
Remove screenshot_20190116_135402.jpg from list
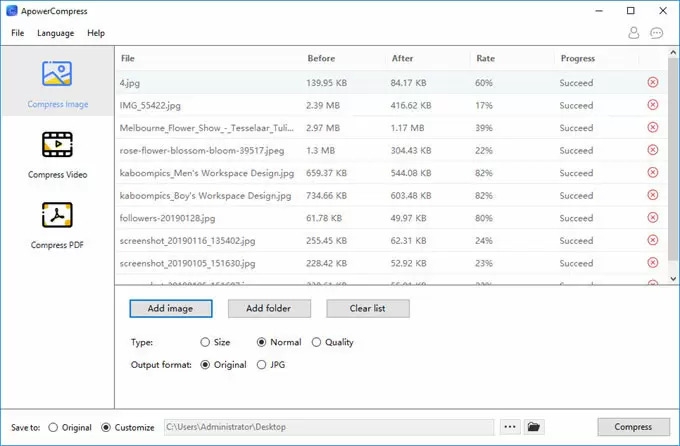[653, 240]
